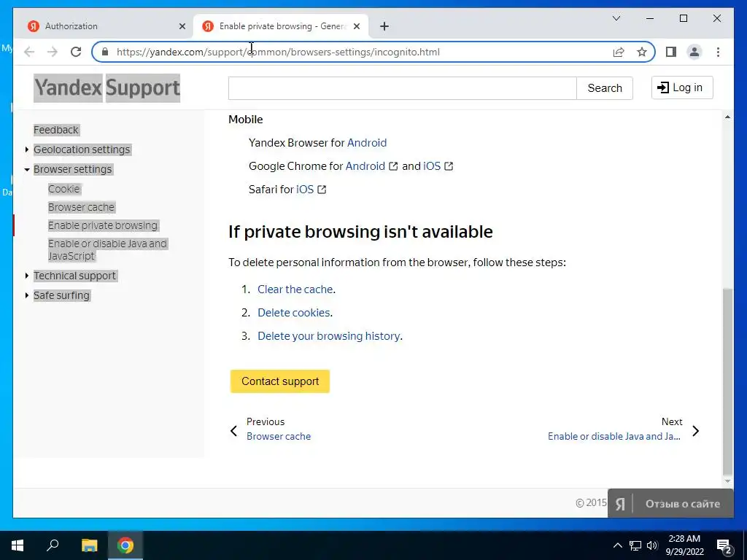Click the Log in button
This screenshot has width=747, height=560.
point(682,87)
